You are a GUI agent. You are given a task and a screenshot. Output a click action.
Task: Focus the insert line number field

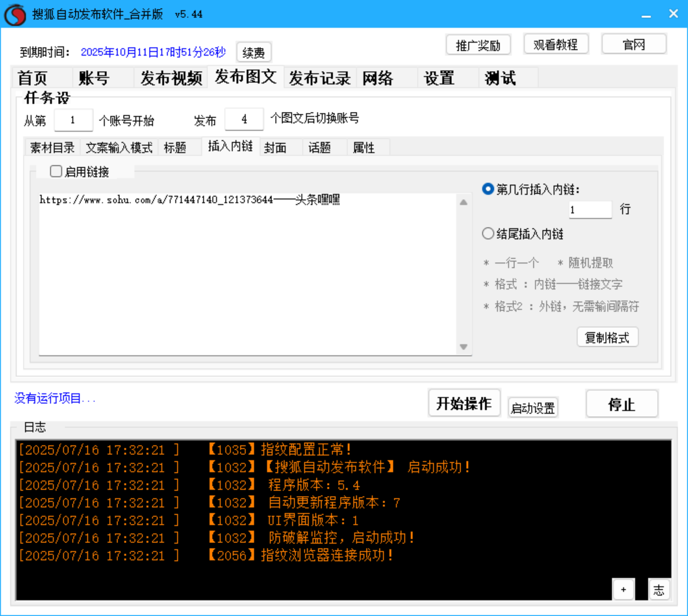click(x=590, y=210)
